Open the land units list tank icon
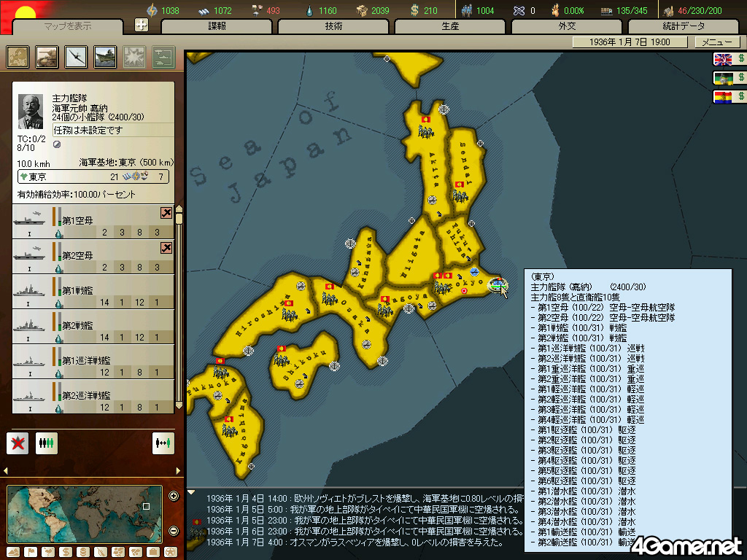The height and width of the screenshot is (560, 747). coord(47,57)
